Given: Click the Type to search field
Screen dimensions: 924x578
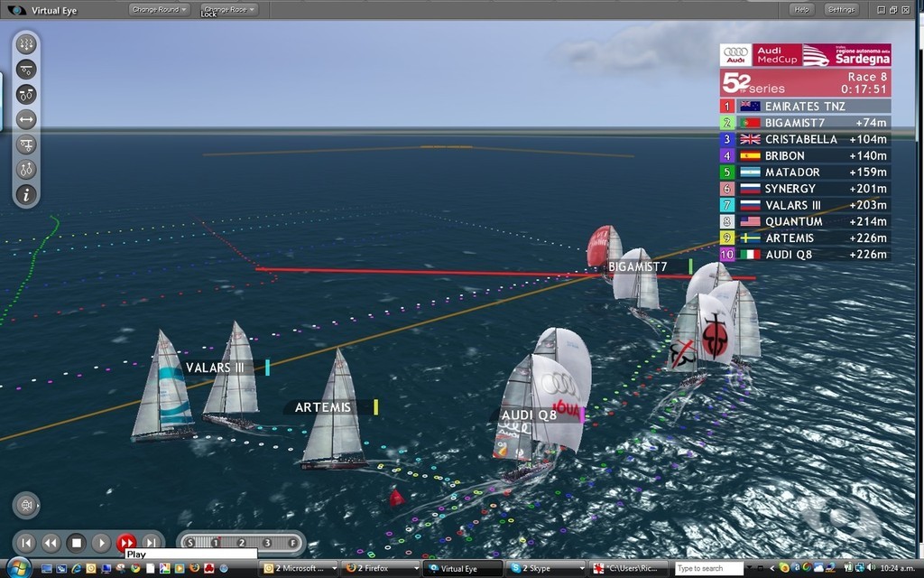Looking at the screenshot, I should click(x=708, y=569).
